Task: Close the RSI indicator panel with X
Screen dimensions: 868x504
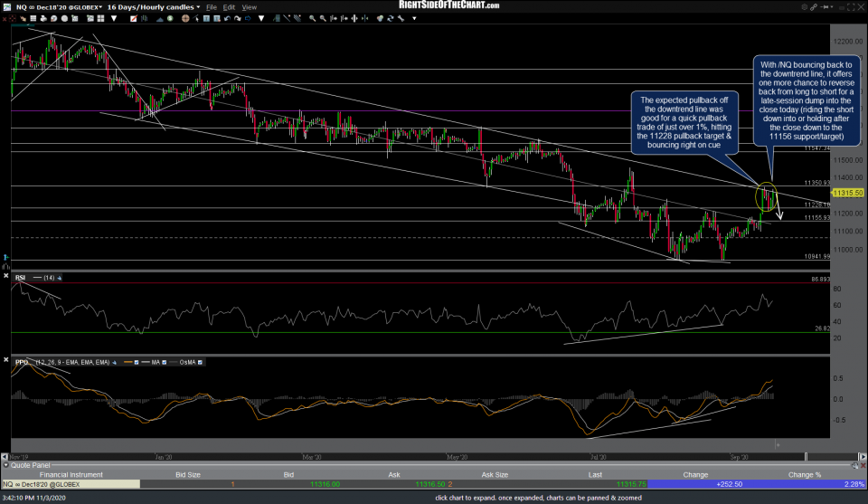Action: point(6,275)
